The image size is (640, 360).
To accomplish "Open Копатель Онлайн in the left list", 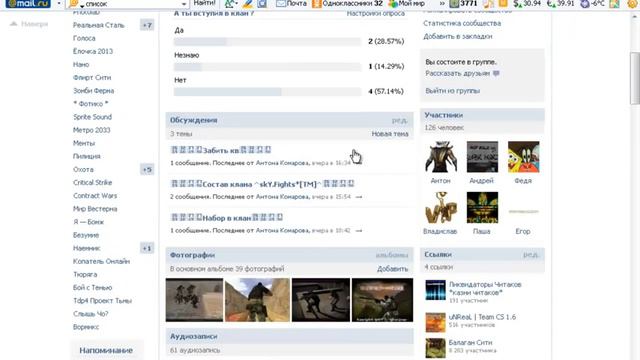I will tap(101, 261).
